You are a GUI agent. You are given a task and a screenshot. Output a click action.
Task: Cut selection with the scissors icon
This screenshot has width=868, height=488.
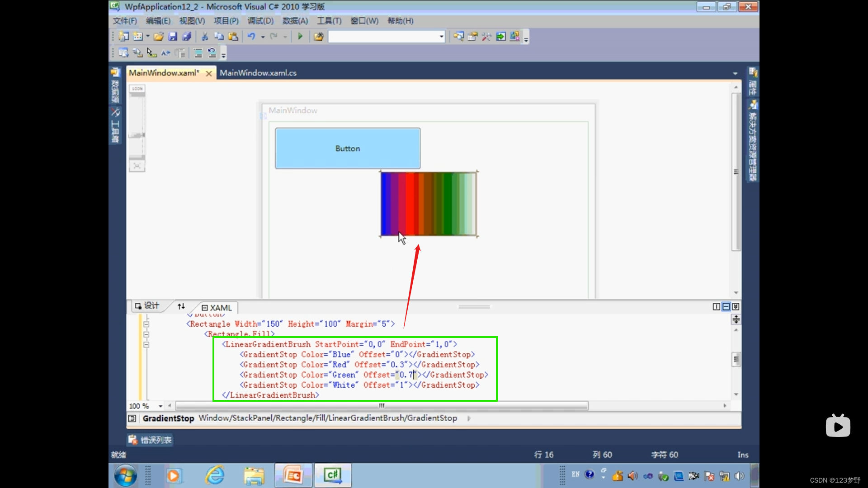click(x=205, y=37)
